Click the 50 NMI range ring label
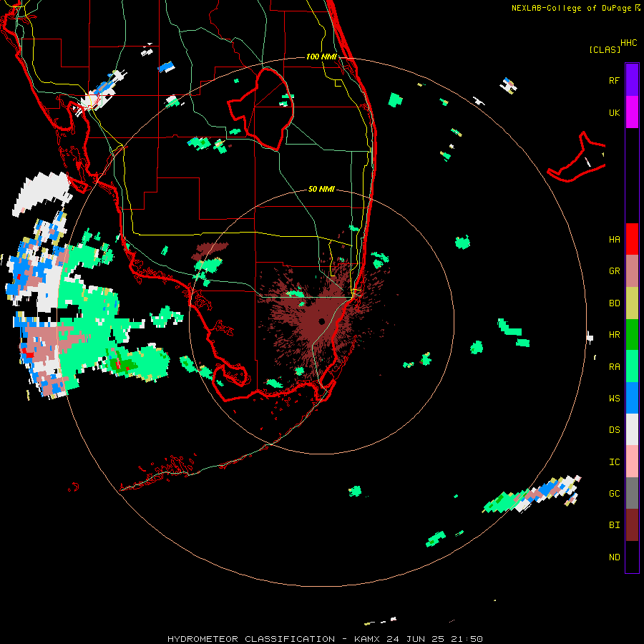This screenshot has height=644, width=644. (321, 189)
